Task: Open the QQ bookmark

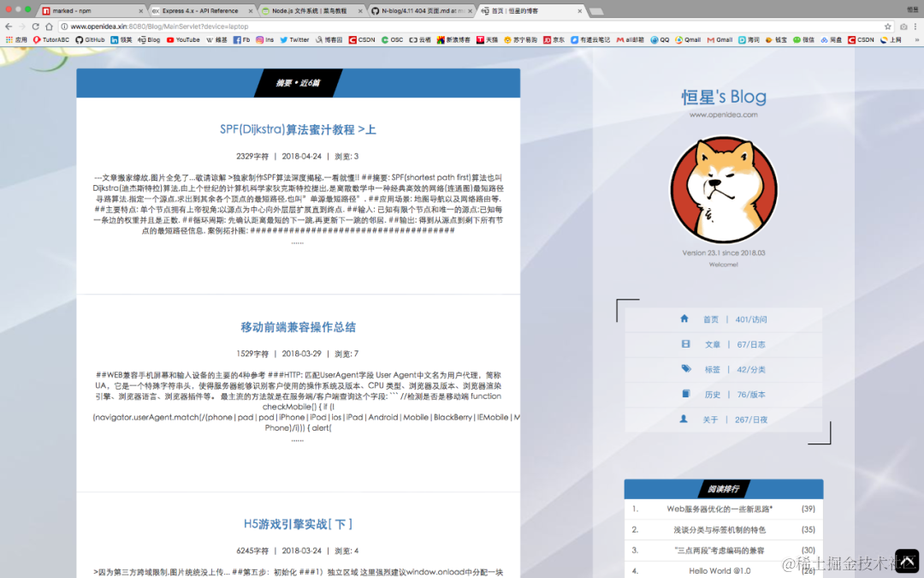Action: [660, 40]
